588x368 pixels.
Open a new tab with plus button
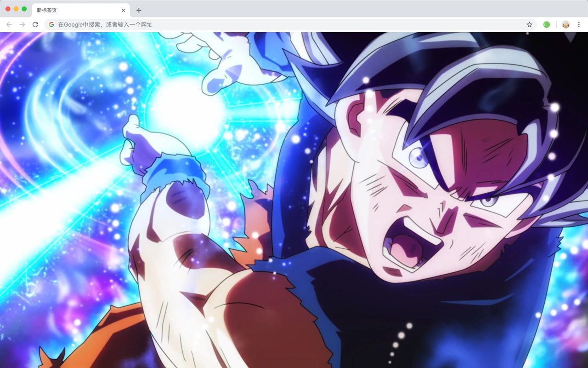(x=139, y=10)
